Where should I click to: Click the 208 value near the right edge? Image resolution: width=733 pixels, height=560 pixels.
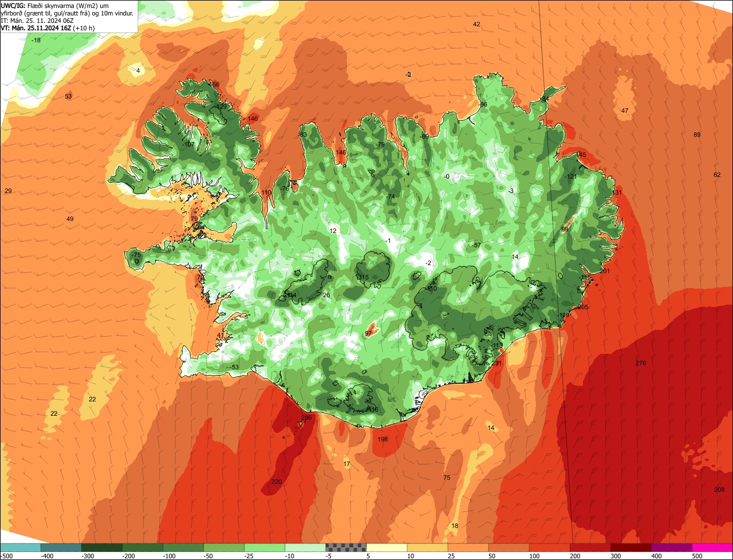point(719,490)
